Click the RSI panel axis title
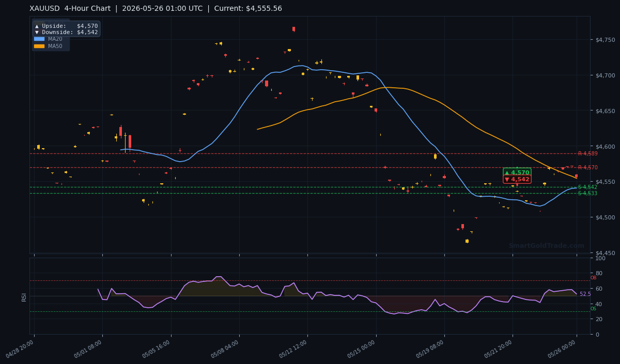The image size is (620, 364). [x=24, y=296]
